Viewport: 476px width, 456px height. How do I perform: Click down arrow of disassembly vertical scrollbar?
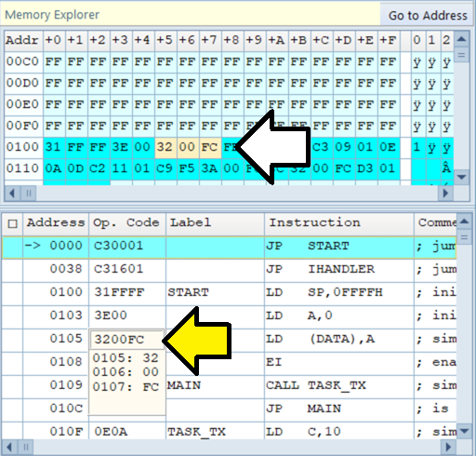click(464, 431)
